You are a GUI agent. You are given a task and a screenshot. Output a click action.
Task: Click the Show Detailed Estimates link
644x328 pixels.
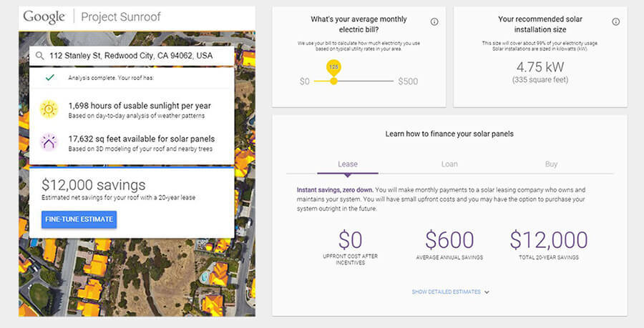(446, 292)
